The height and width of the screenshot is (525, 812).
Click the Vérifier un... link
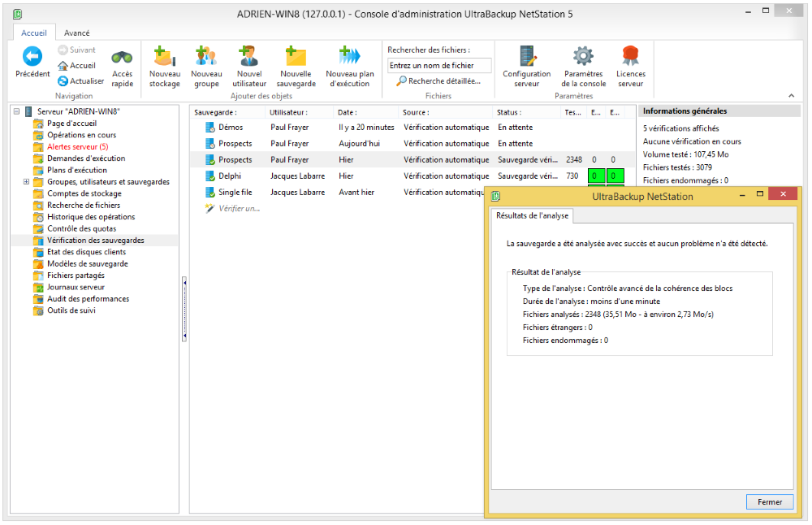tap(239, 208)
